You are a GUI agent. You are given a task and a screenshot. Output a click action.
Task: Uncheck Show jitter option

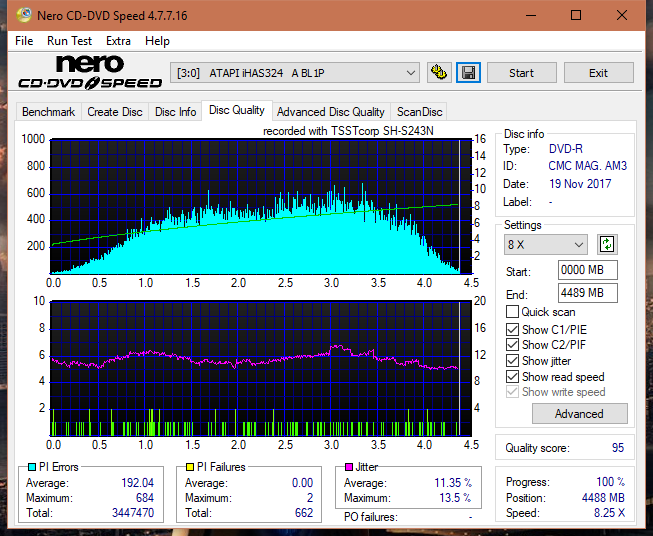tap(512, 361)
